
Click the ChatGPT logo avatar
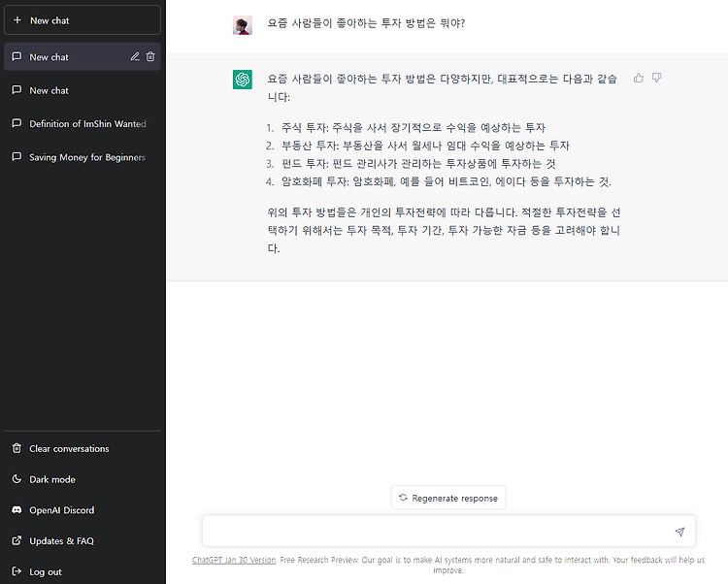(x=243, y=80)
